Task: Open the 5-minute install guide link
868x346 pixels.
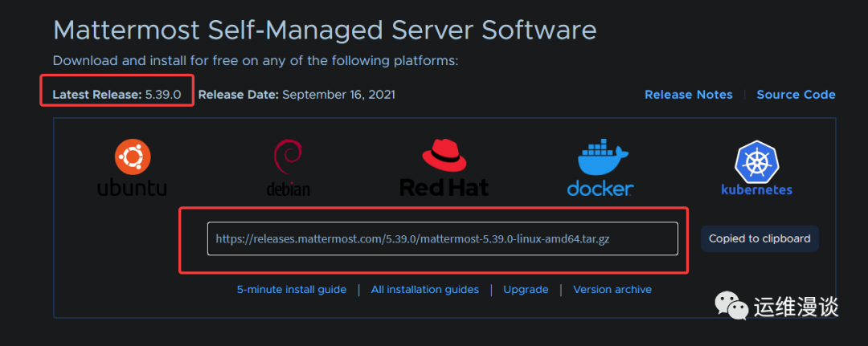Action: (x=292, y=289)
